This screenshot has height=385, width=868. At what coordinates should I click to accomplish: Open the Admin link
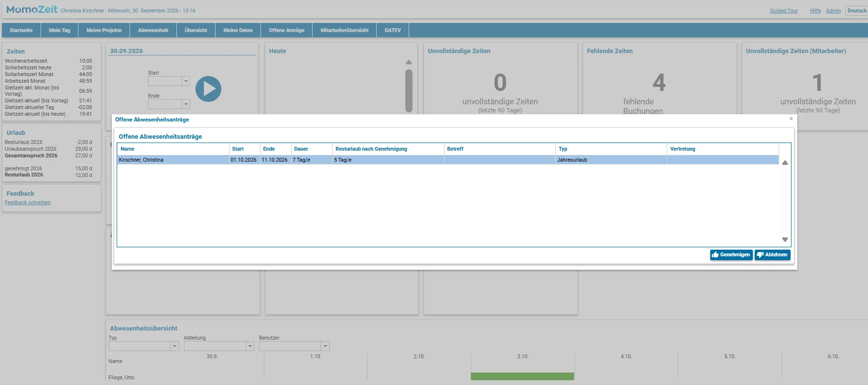pos(833,11)
